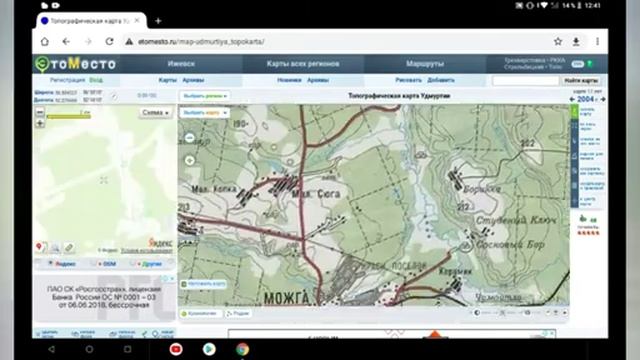Navigate back in the browser
This screenshot has height=360, width=640.
coord(66,41)
